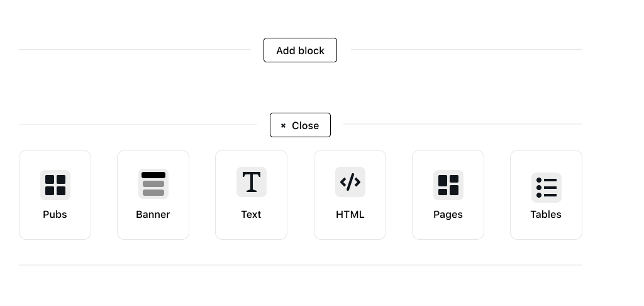Click the 'Banner' label text

[x=153, y=214]
